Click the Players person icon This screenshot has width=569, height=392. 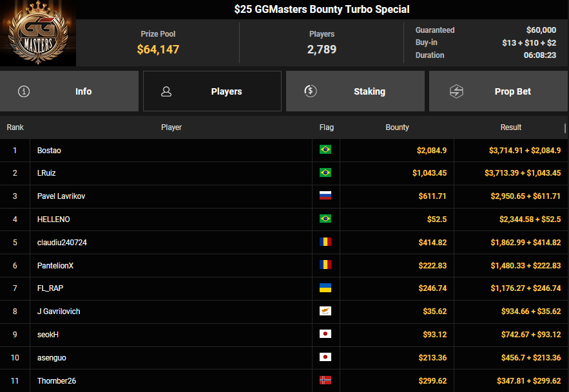click(x=166, y=91)
